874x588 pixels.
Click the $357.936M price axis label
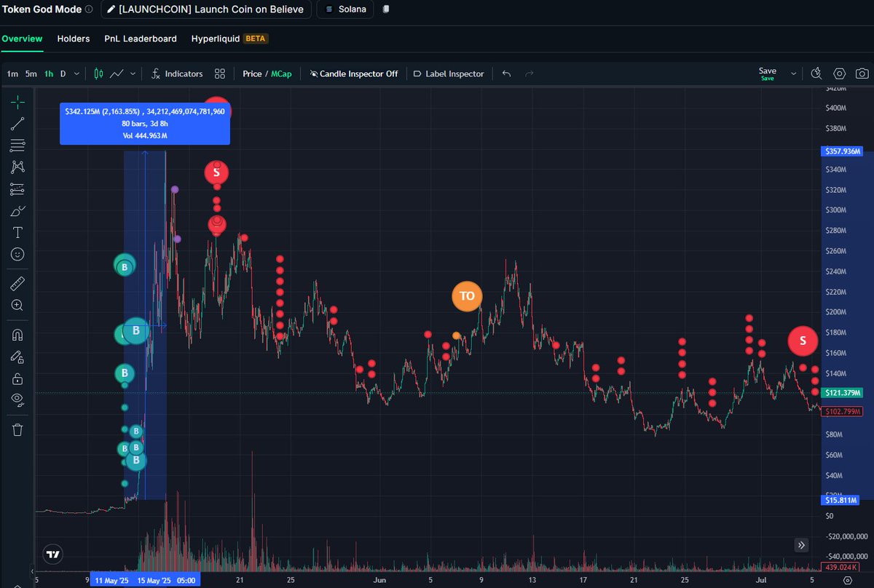pyautogui.click(x=843, y=151)
